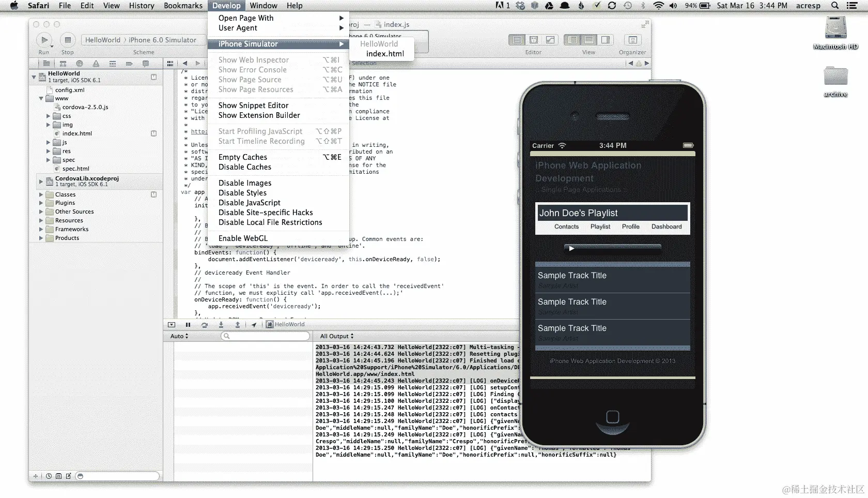The width and height of the screenshot is (868, 498).
Task: Select index.html in project navigator
Action: (x=77, y=133)
